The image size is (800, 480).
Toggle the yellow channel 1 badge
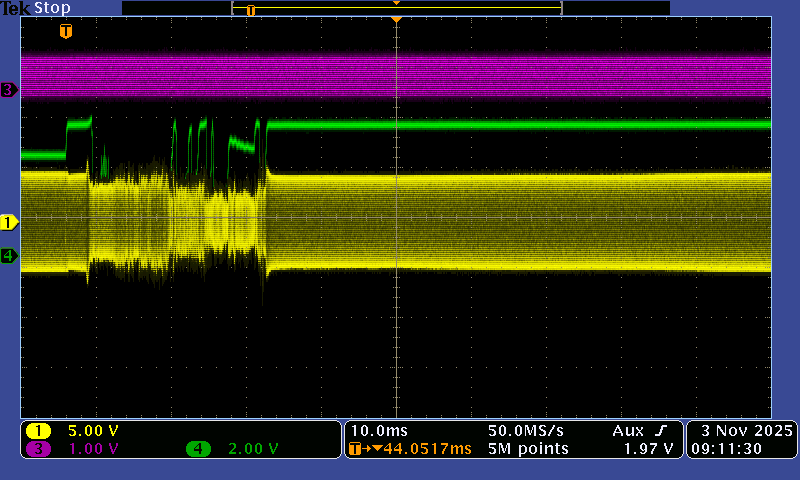tap(38, 431)
